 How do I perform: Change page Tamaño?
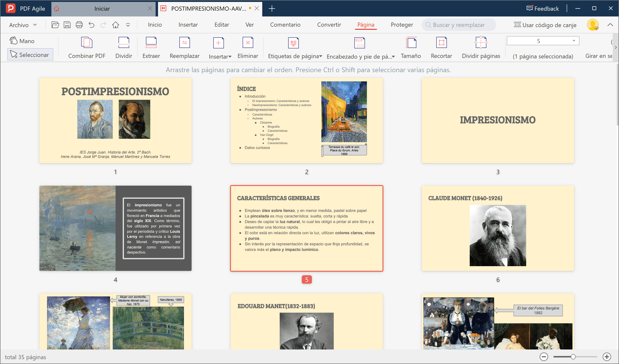411,48
